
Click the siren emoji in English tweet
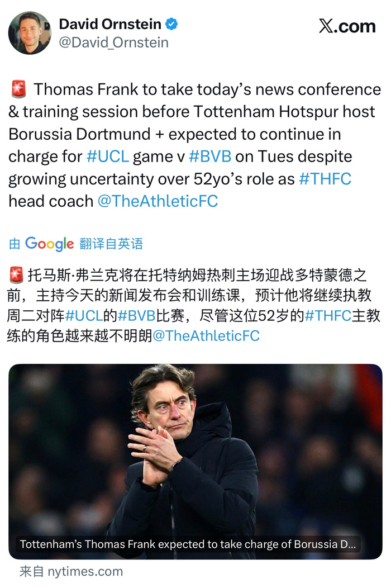18,89
